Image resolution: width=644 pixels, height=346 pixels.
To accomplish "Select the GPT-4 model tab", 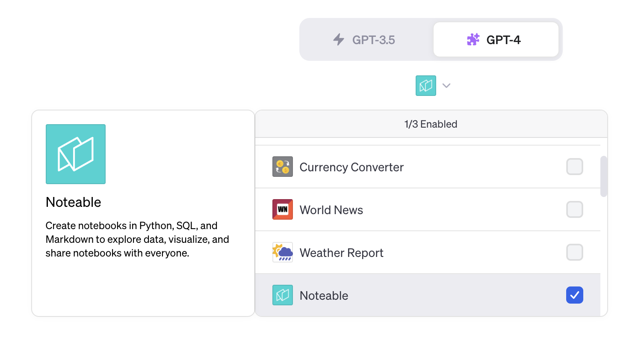I will point(496,40).
